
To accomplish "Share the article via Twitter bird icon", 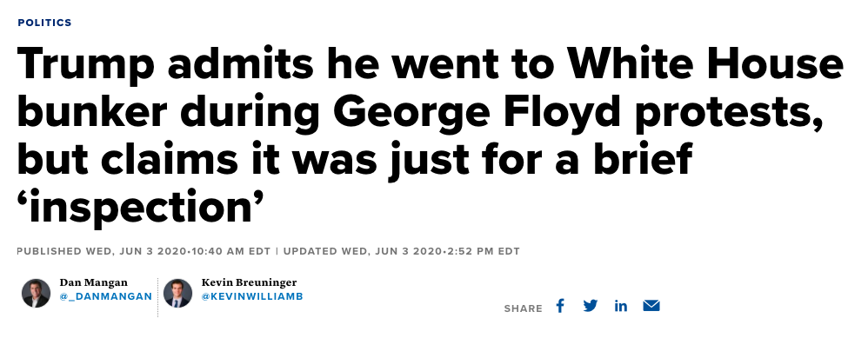I will (591, 306).
